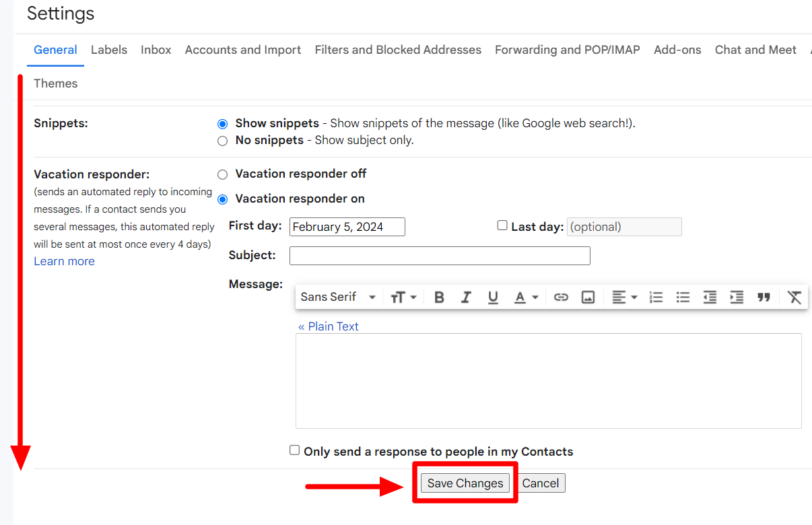Viewport: 812px width, 525px height.
Task: Underline text with the U icon
Action: [493, 297]
